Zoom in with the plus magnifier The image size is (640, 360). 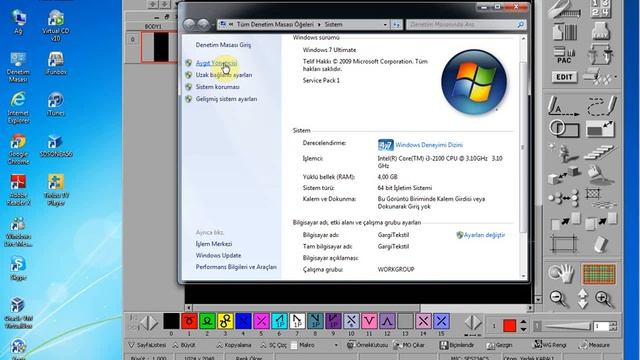click(604, 299)
